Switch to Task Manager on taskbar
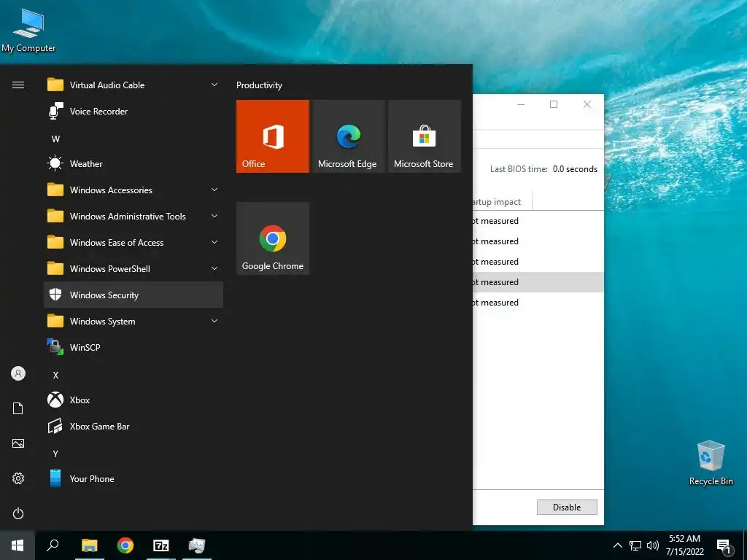Screen dimensions: 747x560 197,545
